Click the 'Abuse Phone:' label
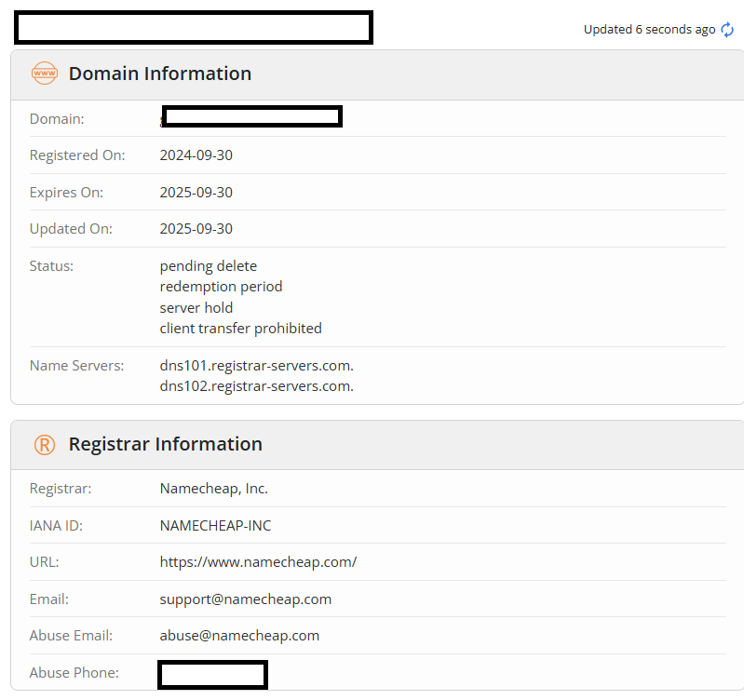 click(x=74, y=672)
